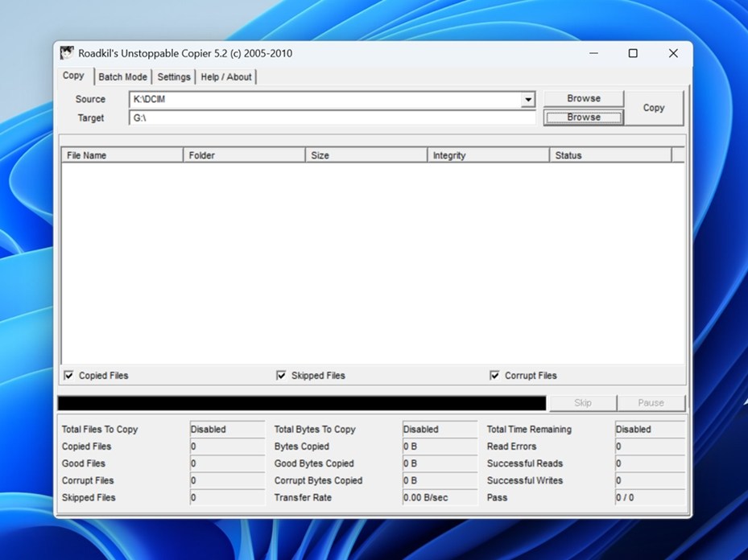Sort list by Folder column header

[x=244, y=155]
